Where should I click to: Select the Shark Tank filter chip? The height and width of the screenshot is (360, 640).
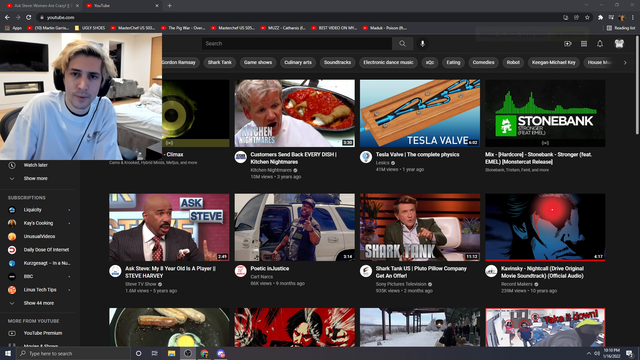[220, 62]
